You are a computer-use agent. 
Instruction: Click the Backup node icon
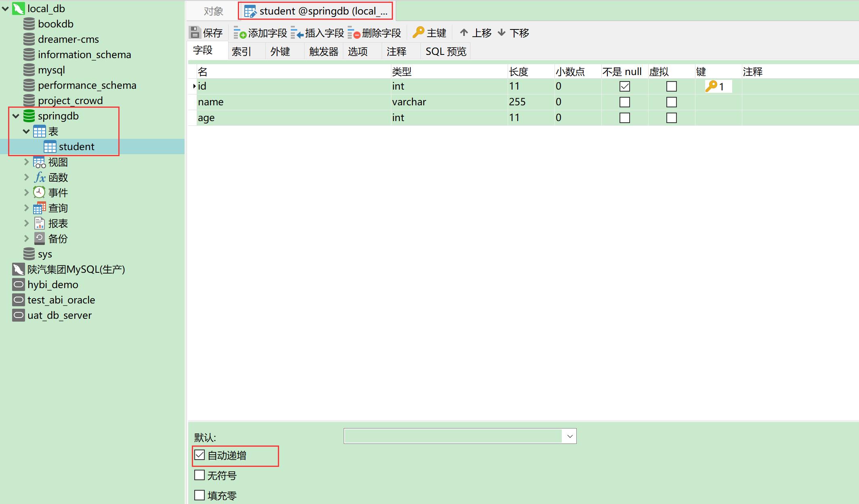(x=40, y=238)
